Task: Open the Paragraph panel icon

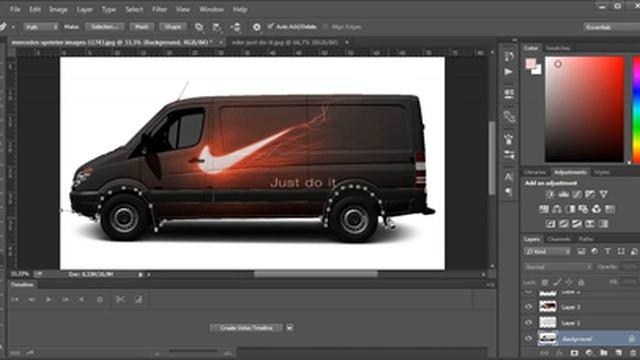Action: [509, 192]
